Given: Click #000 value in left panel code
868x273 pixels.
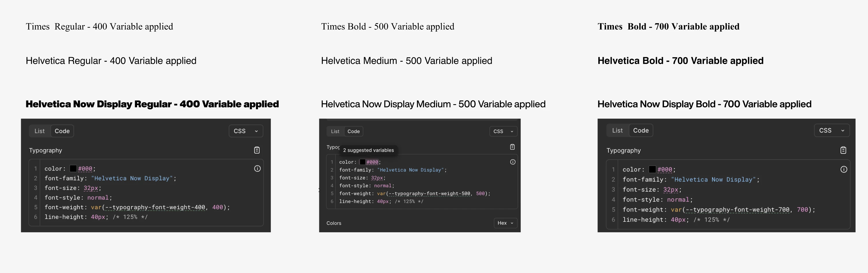Looking at the screenshot, I should (x=85, y=169).
